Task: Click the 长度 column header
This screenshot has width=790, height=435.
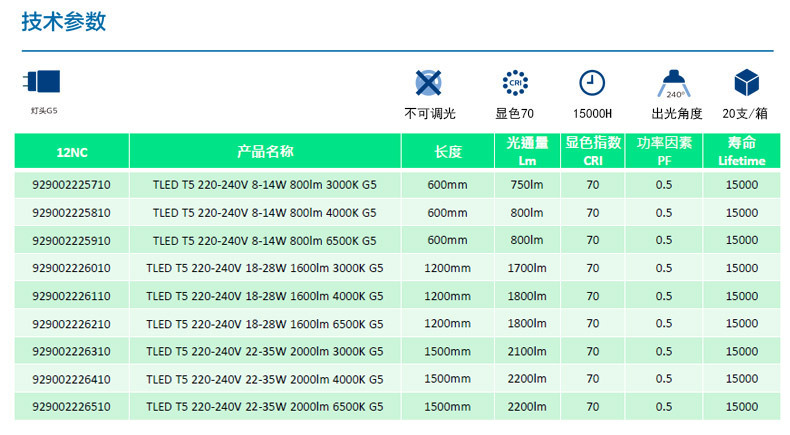Action: (x=447, y=152)
